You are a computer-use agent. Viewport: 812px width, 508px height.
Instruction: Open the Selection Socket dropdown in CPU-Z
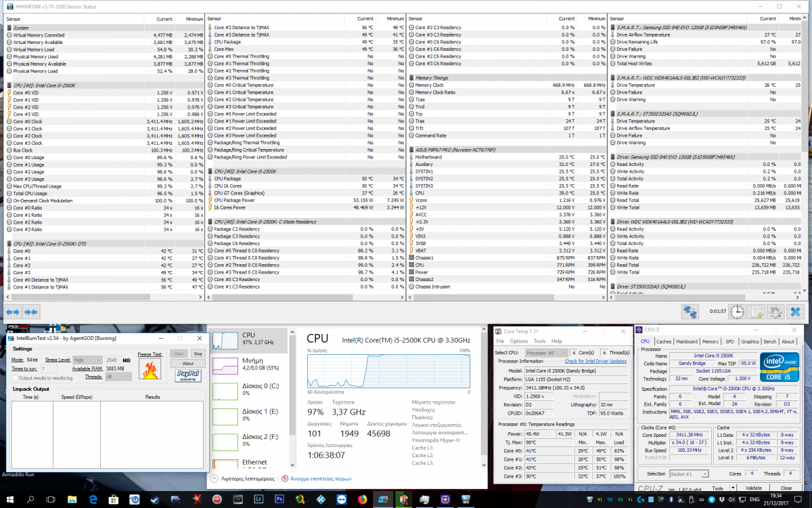687,473
